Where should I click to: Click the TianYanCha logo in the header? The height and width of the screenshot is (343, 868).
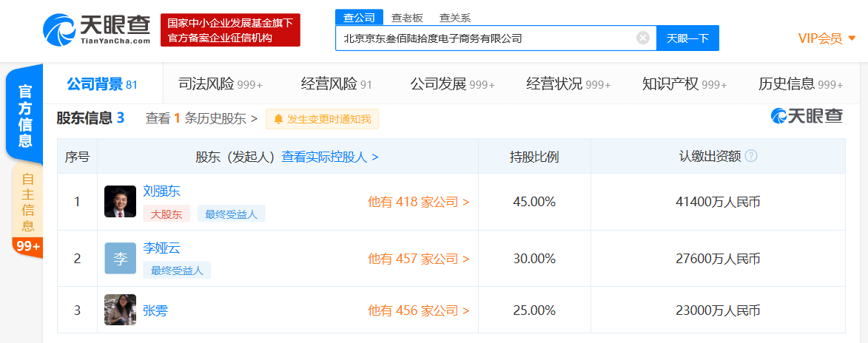[x=96, y=30]
